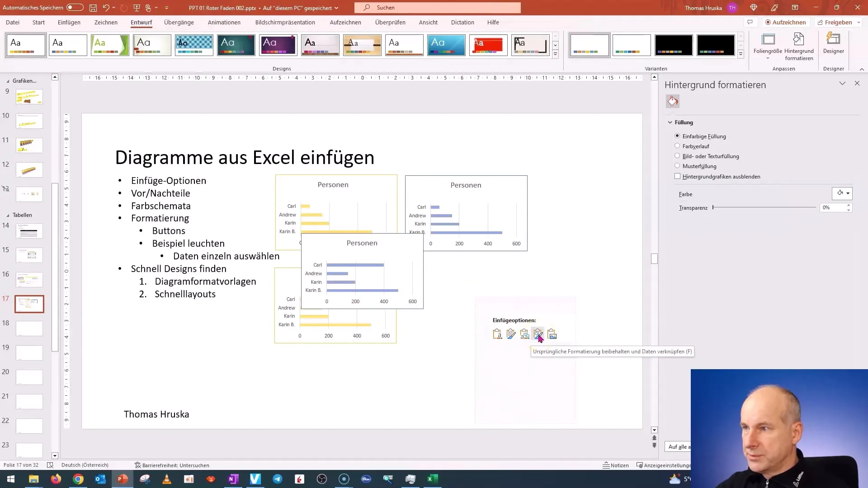This screenshot has height=488, width=868.
Task: Open the Ansicht menu tab
Action: click(x=428, y=22)
